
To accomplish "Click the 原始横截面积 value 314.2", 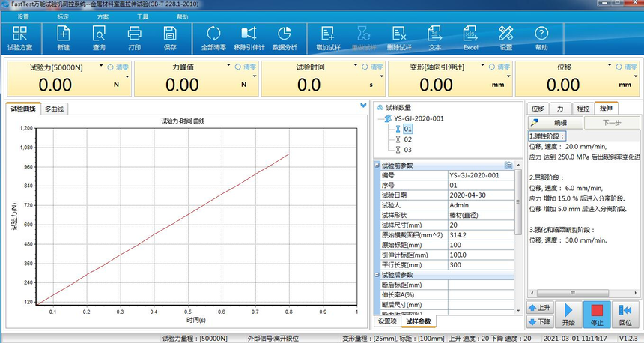I will 481,235.
